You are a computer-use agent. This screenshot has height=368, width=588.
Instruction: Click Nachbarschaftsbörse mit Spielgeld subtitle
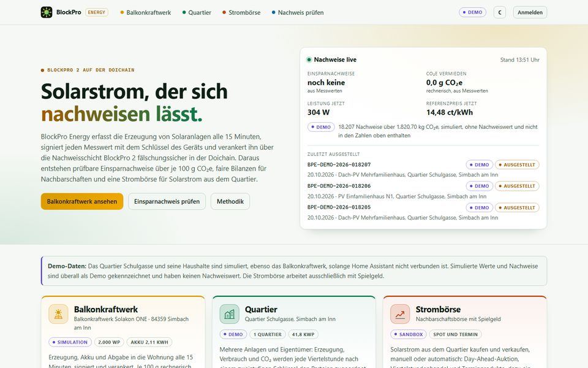(x=458, y=319)
